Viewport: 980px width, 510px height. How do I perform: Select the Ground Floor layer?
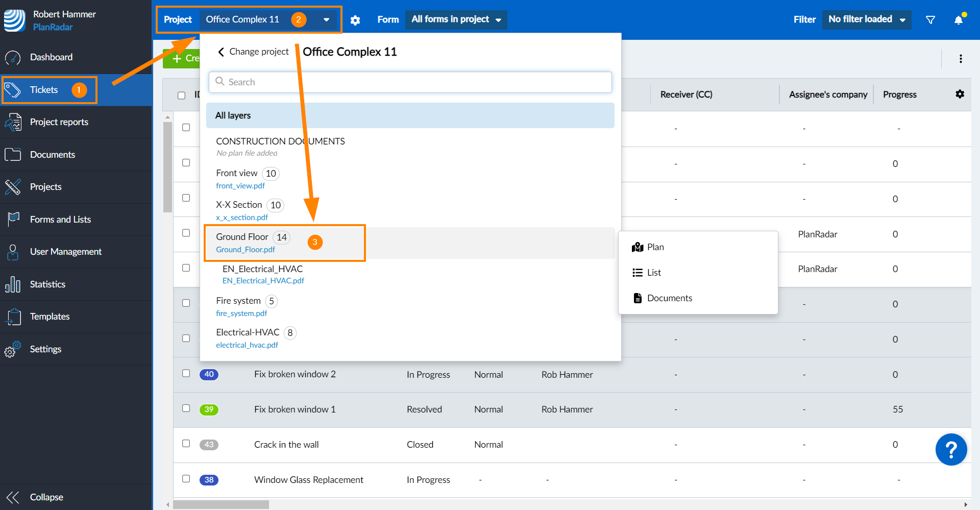(410, 243)
